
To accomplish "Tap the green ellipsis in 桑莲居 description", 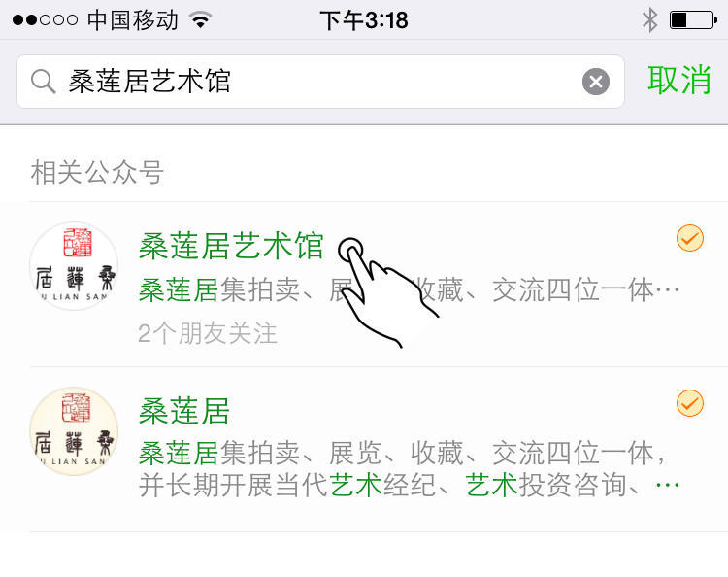I will click(x=668, y=485).
